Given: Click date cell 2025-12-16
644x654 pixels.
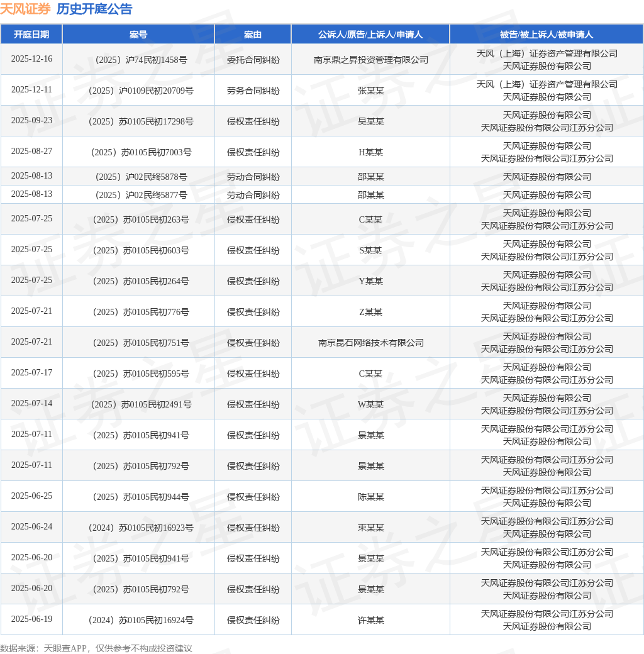Looking at the screenshot, I should [31, 59].
